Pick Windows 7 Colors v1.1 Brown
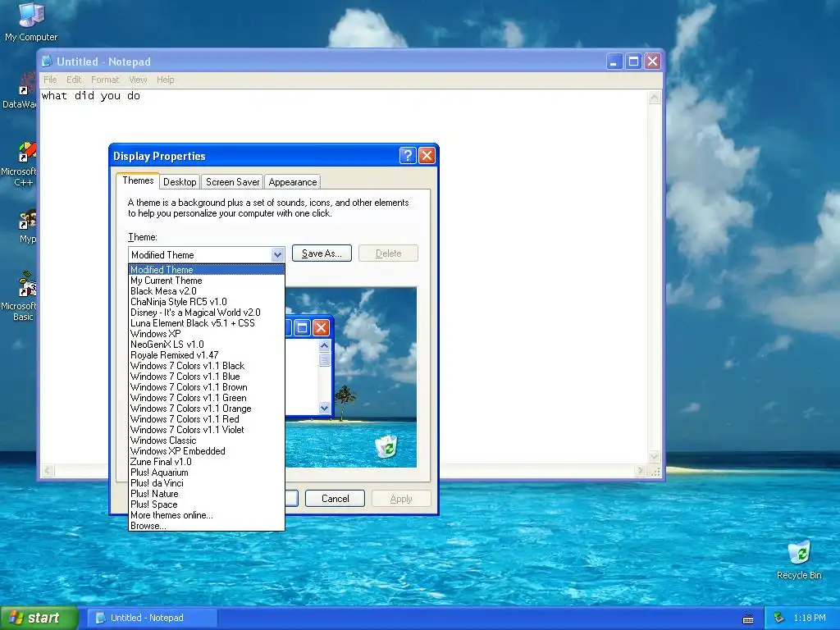This screenshot has width=840, height=630. pyautogui.click(x=206, y=387)
